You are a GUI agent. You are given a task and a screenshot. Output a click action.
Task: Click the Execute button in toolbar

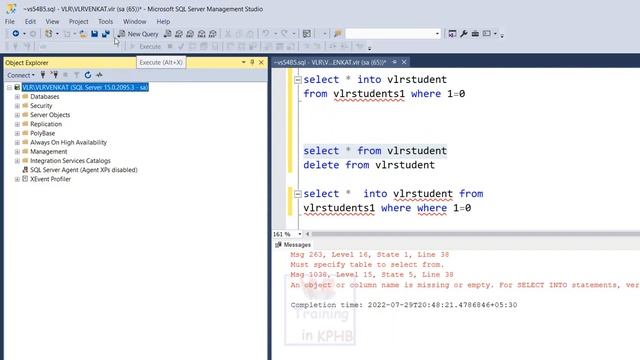click(x=146, y=47)
